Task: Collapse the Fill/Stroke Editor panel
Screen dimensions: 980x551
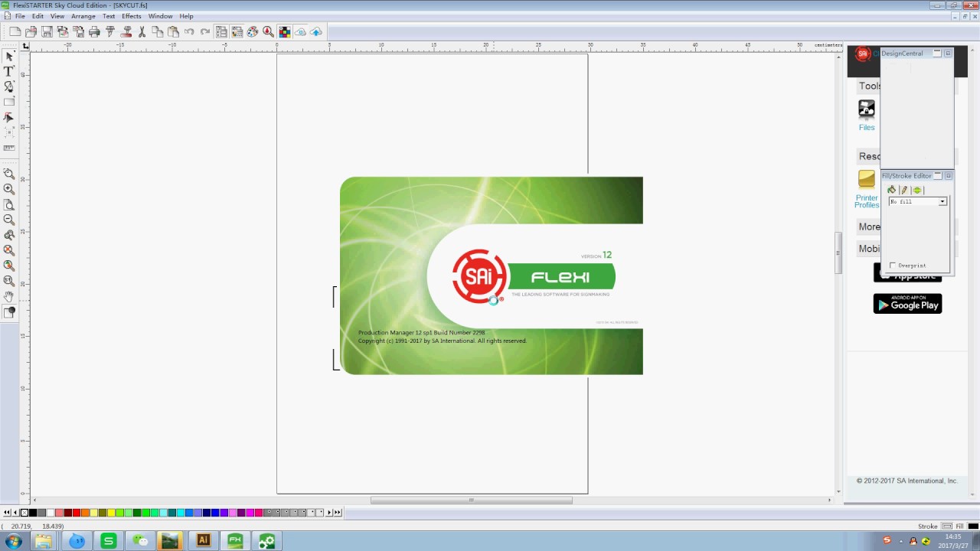Action: tap(937, 176)
